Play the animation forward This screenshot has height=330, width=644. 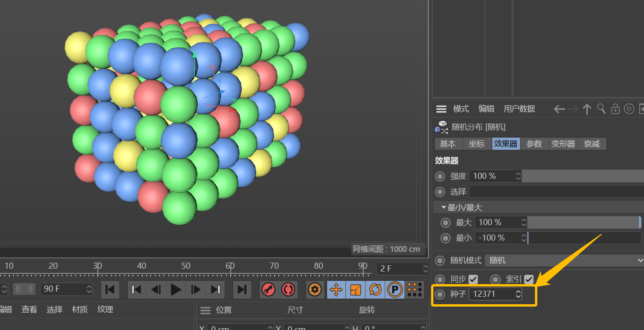pos(176,289)
